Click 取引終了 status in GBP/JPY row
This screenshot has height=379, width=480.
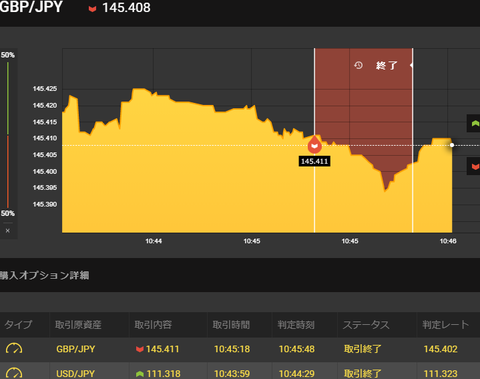(x=362, y=349)
